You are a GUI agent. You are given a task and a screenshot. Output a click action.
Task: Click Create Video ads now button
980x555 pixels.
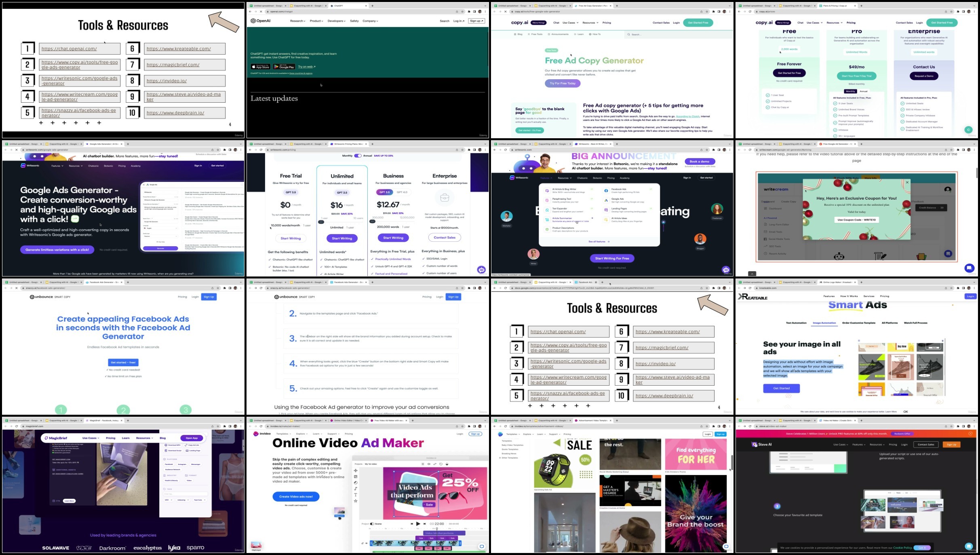296,496
